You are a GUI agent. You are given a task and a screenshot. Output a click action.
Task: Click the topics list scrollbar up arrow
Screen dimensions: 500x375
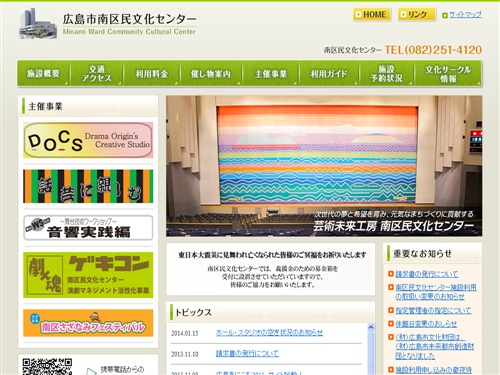tap(371, 328)
